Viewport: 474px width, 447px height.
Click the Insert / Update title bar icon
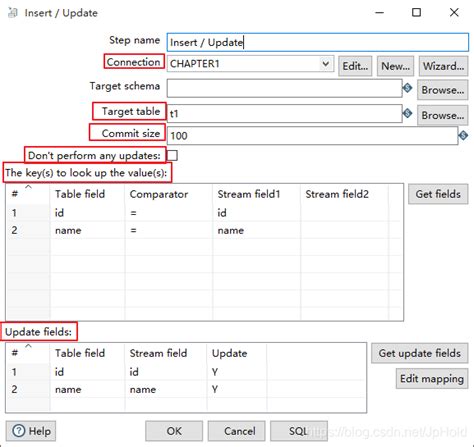pos(13,13)
